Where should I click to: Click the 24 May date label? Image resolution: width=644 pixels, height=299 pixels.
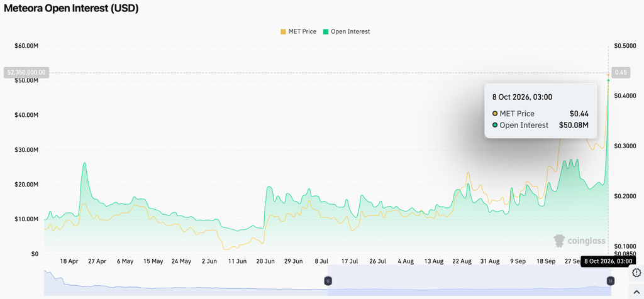pos(181,261)
